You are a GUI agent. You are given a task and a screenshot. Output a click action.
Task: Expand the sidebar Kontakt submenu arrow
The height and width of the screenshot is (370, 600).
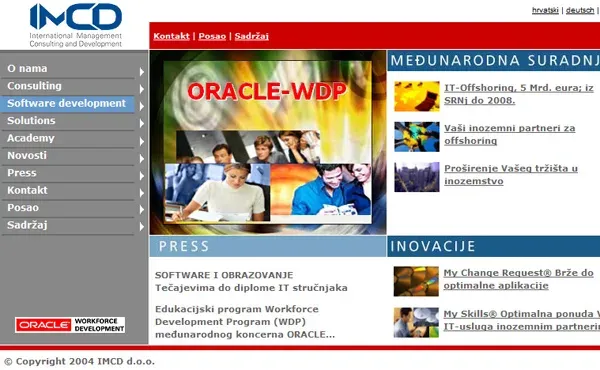pos(142,193)
